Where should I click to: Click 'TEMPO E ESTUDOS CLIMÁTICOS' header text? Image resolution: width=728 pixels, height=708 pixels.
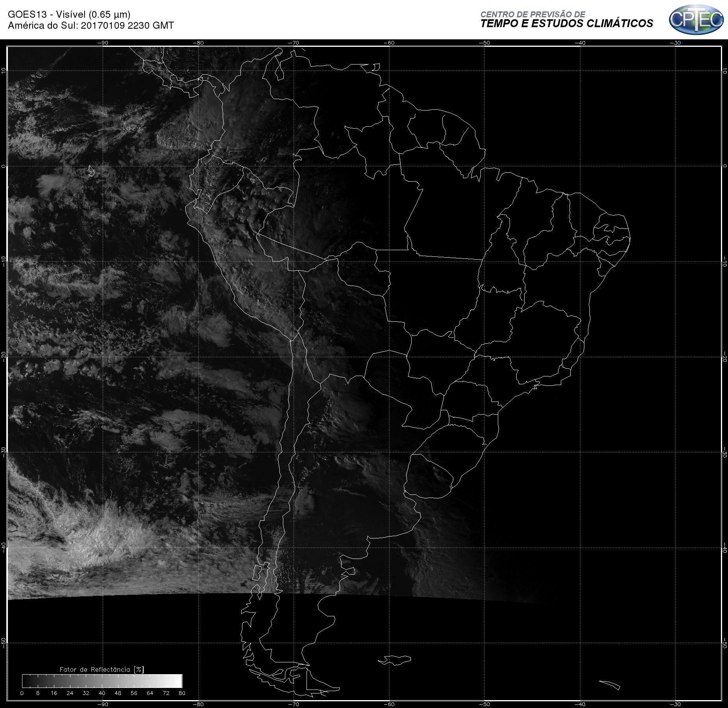(x=567, y=24)
